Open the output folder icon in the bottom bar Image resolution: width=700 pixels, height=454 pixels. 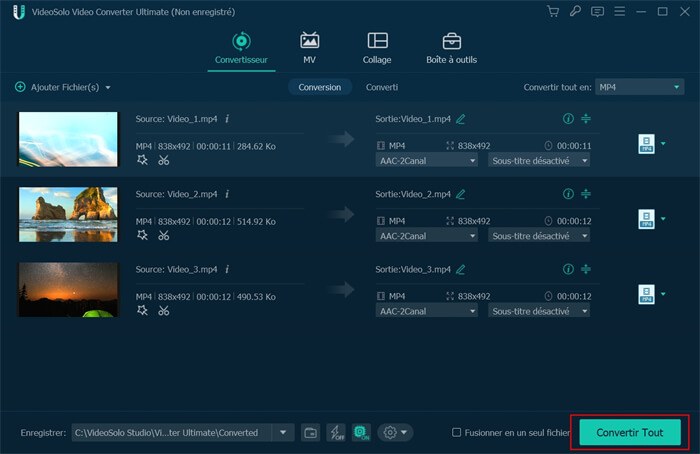310,433
